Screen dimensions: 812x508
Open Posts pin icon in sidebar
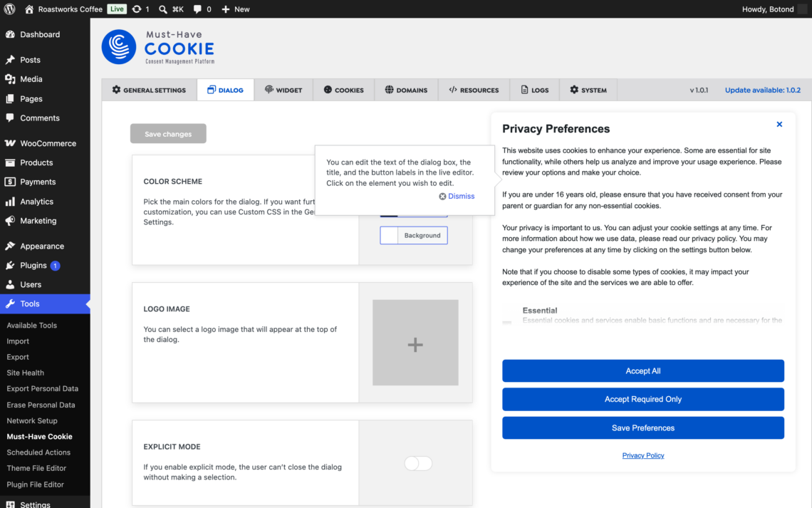point(11,60)
